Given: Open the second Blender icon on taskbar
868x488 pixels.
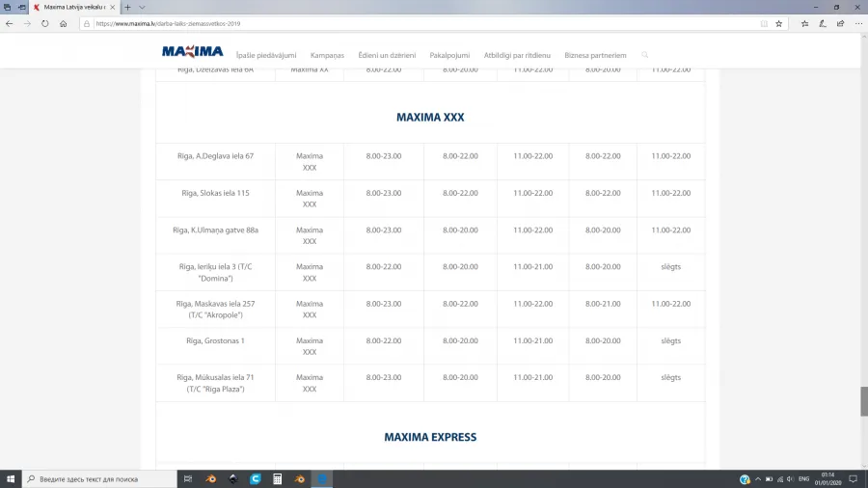Looking at the screenshot, I should coord(300,479).
